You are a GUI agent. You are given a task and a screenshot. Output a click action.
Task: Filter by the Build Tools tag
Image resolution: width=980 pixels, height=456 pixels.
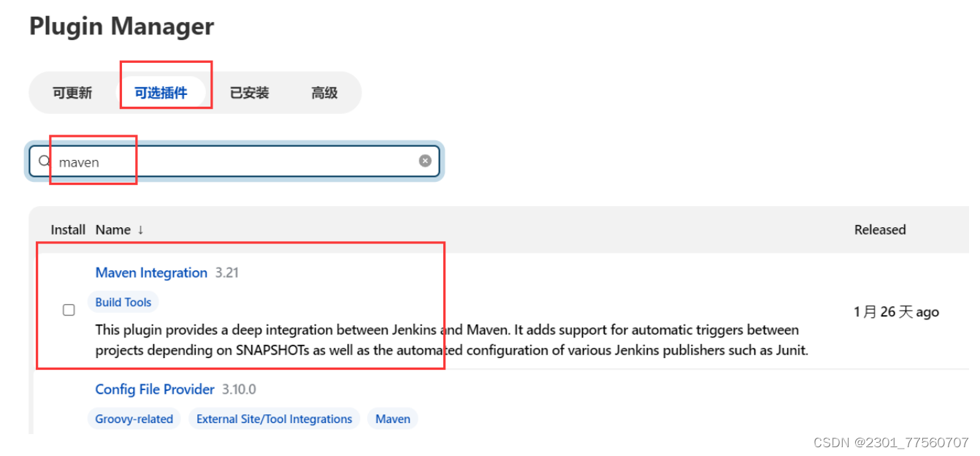[123, 303]
